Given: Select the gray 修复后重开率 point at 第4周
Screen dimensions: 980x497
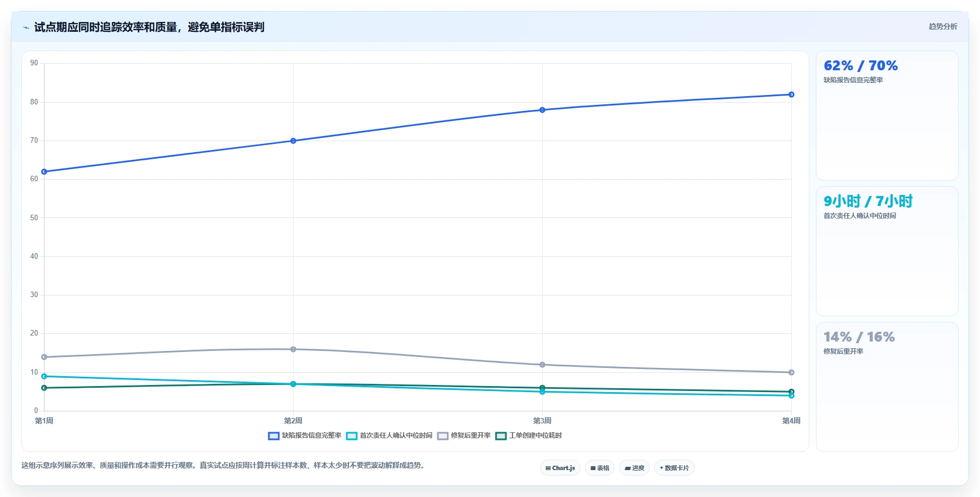Looking at the screenshot, I should pyautogui.click(x=791, y=372).
